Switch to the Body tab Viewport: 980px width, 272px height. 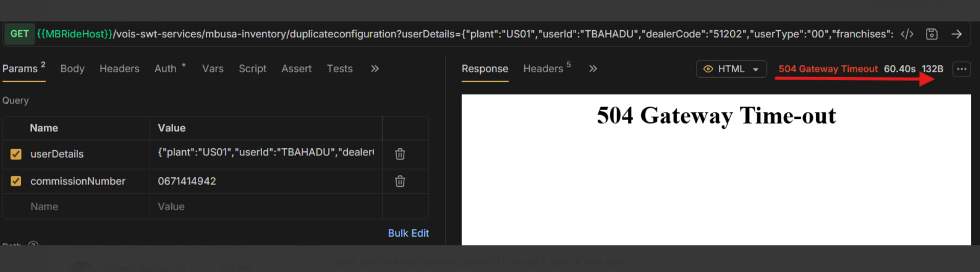coord(72,69)
